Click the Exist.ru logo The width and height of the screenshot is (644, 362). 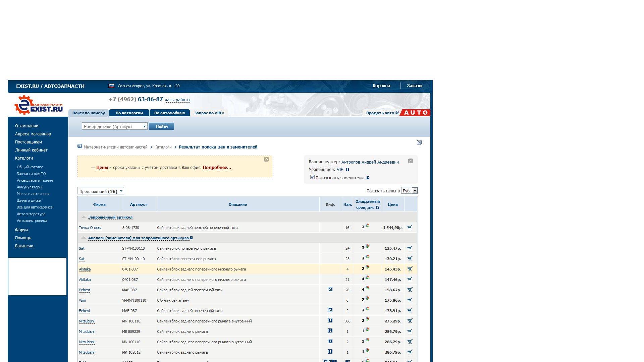(39, 105)
